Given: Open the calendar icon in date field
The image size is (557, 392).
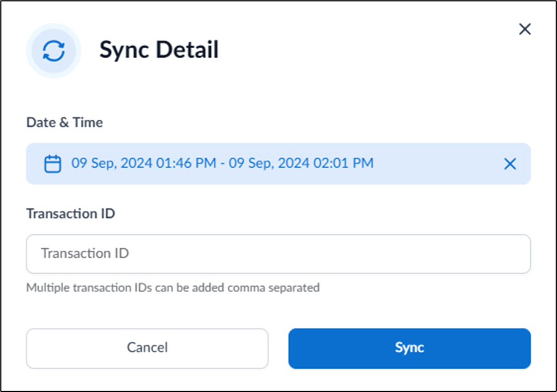Looking at the screenshot, I should [53, 164].
